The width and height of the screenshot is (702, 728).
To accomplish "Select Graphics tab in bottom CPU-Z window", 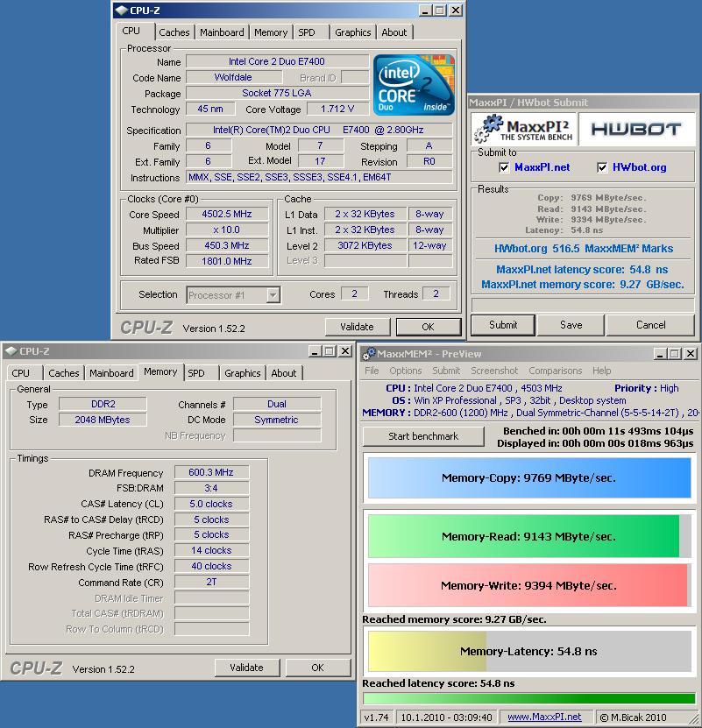I will click(x=242, y=373).
